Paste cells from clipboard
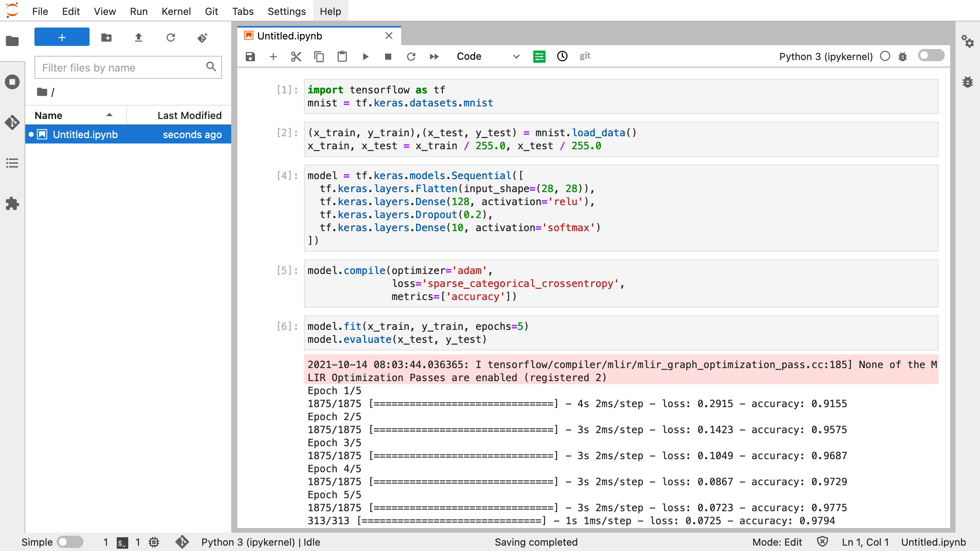 point(342,57)
